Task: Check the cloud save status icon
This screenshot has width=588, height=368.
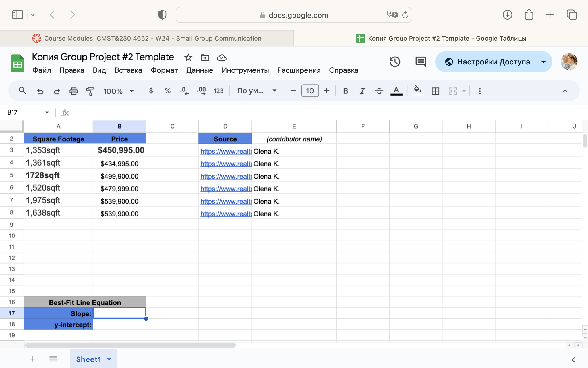Action: click(222, 57)
